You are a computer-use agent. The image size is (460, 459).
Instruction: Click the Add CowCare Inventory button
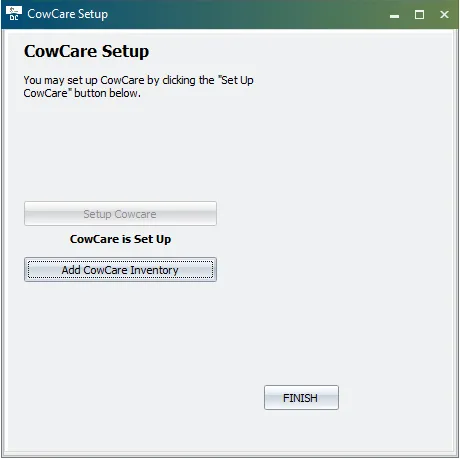tap(120, 270)
